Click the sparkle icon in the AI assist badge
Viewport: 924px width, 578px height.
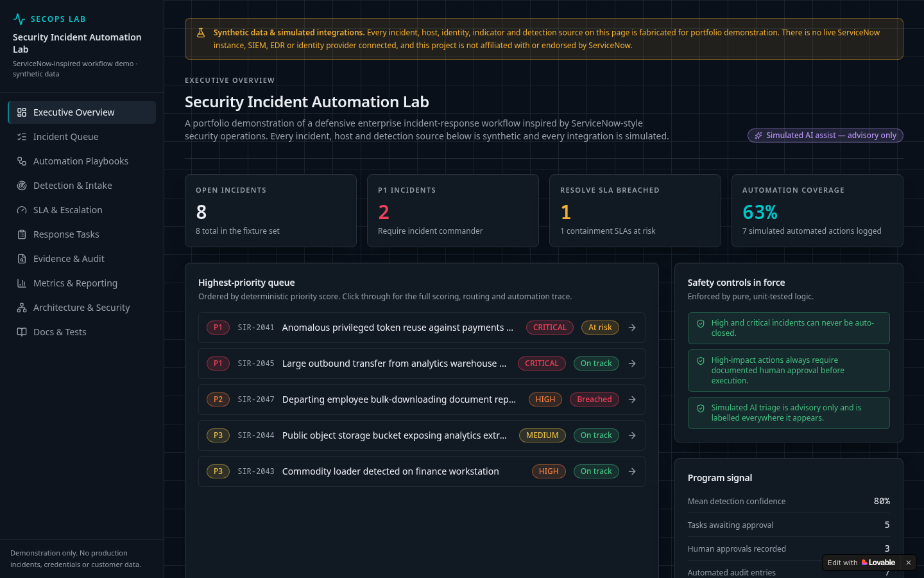point(758,136)
